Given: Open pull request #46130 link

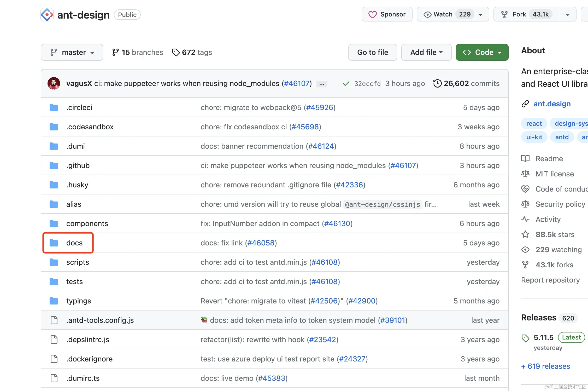Looking at the screenshot, I should pyautogui.click(x=337, y=223).
